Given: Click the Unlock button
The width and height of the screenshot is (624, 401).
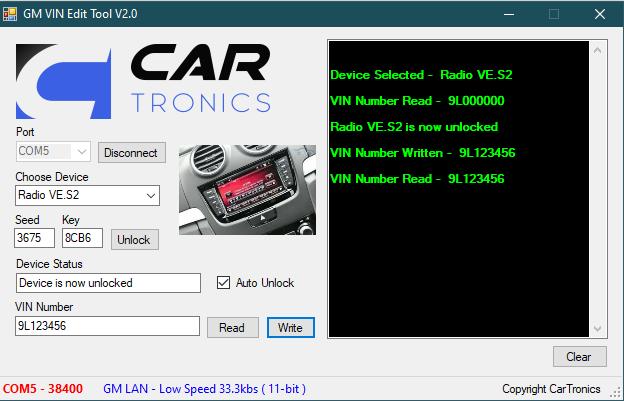Looking at the screenshot, I should [135, 240].
